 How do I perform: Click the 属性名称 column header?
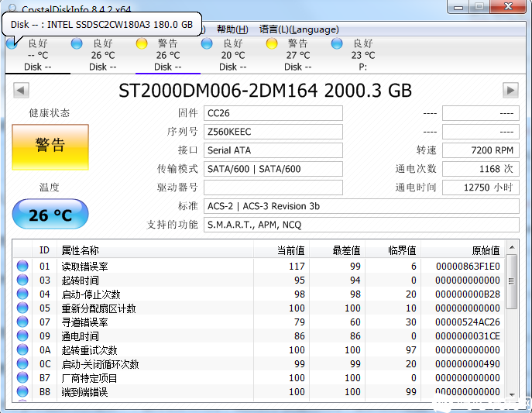click(x=155, y=250)
